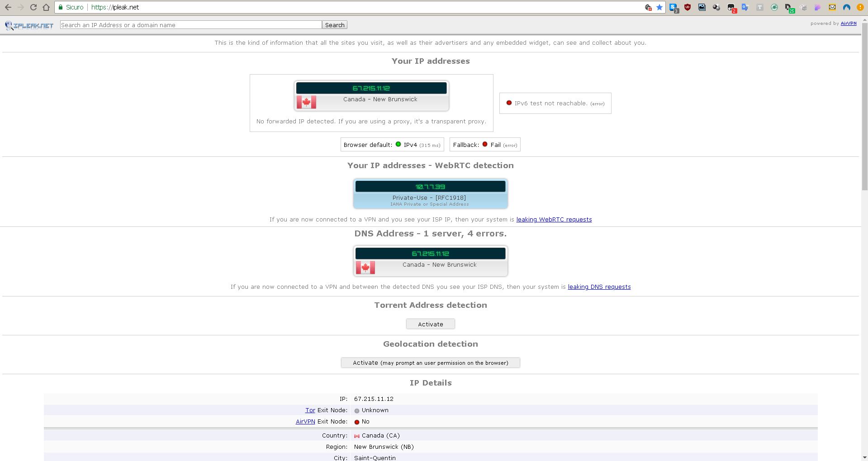Click the browser address bar URL
This screenshot has width=868, height=461.
(115, 7)
